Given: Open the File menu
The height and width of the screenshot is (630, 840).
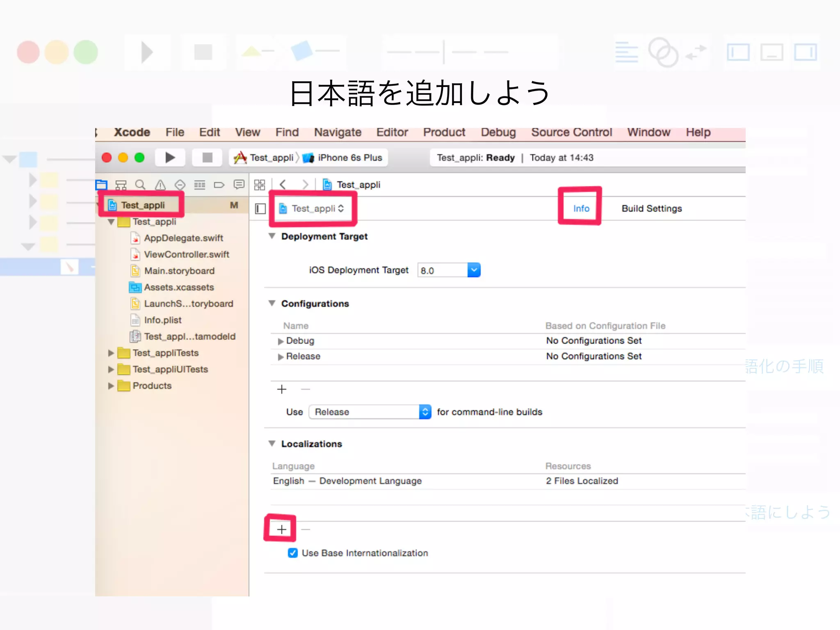Looking at the screenshot, I should 175,132.
